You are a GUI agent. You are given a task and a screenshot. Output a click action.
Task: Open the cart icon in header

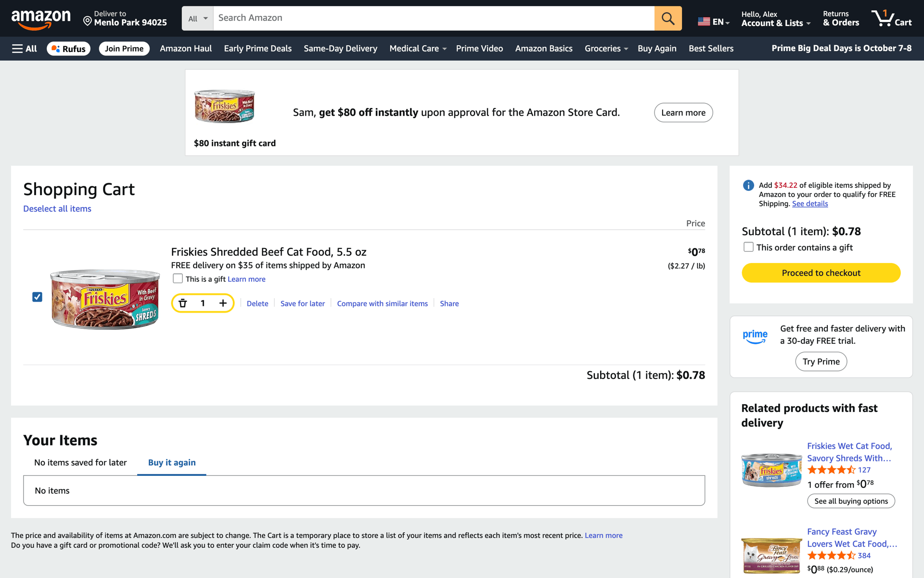click(891, 18)
